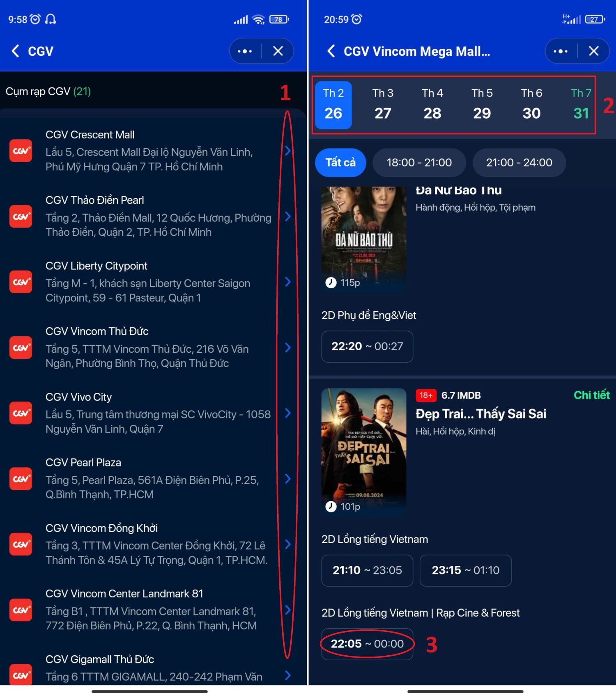Tap CGV Crescent Mall cinema name
The image size is (616, 698).
click(90, 135)
